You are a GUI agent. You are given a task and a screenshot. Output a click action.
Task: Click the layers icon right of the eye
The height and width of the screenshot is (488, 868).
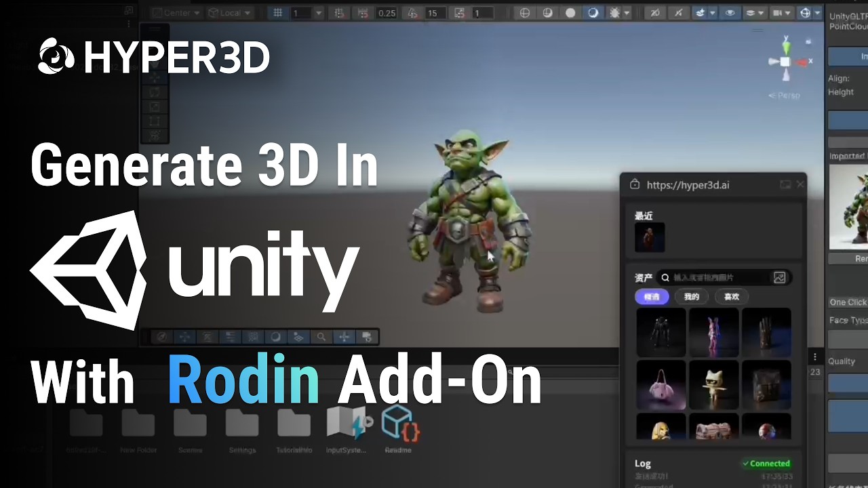(751, 12)
